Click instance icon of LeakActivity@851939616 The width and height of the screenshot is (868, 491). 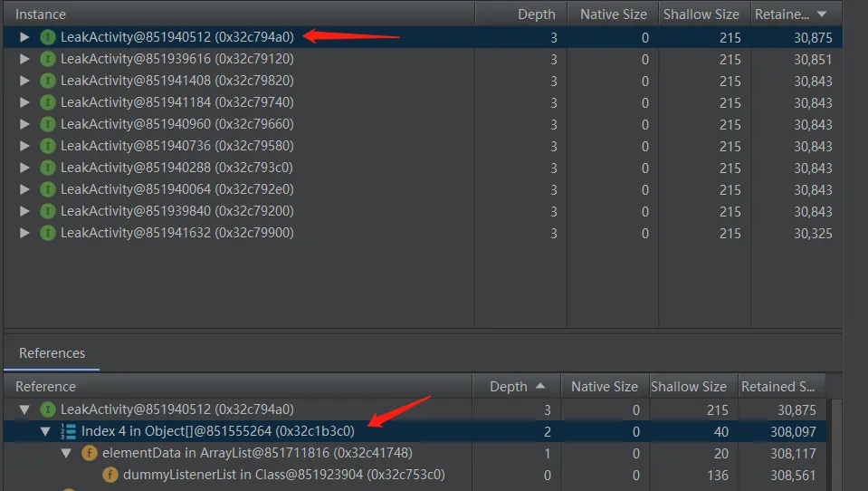[48, 59]
